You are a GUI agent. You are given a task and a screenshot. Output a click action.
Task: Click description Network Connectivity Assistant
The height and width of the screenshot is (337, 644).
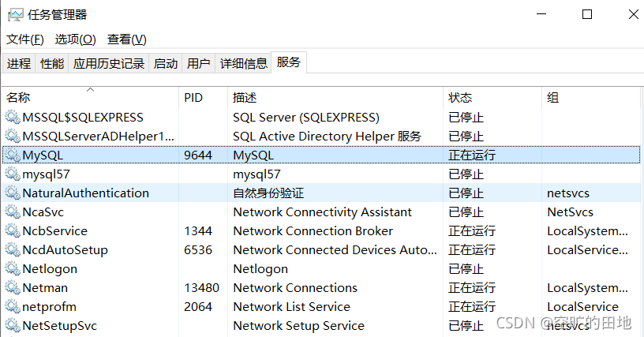pos(323,212)
